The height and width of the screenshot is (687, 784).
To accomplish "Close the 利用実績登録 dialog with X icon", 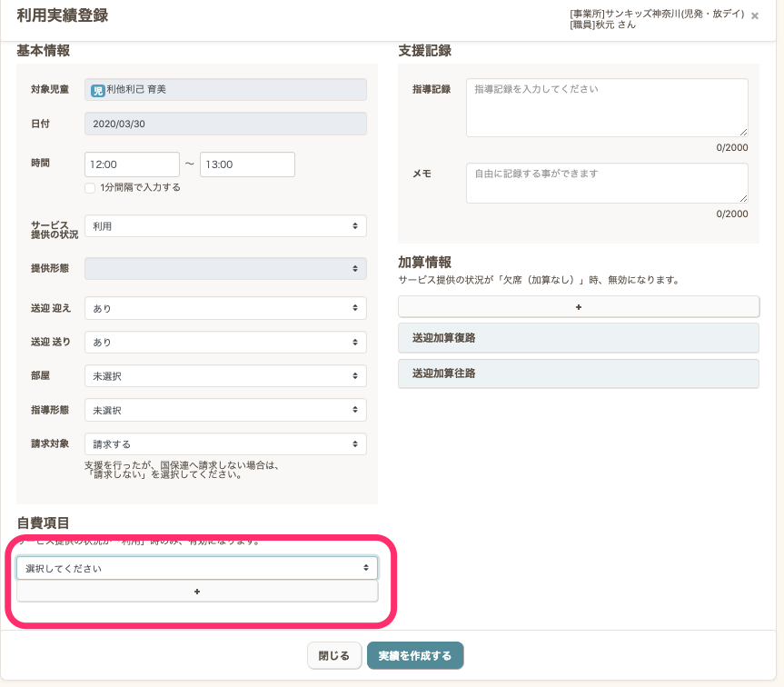I will tap(755, 15).
